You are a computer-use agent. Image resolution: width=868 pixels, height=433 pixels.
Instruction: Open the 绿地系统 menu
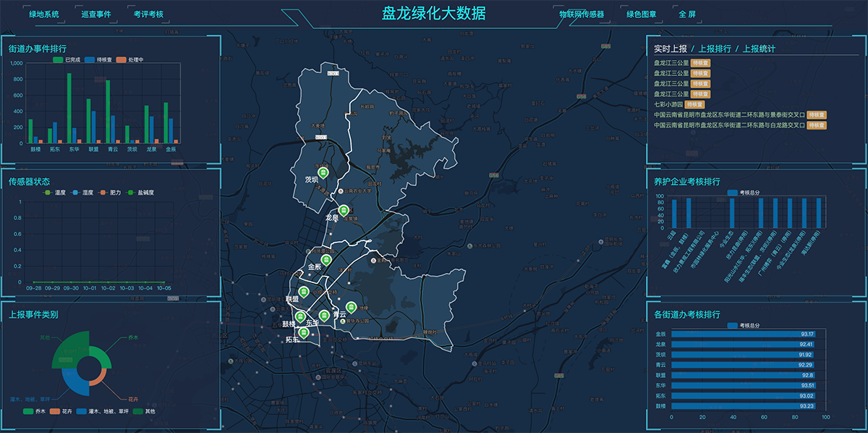[44, 14]
